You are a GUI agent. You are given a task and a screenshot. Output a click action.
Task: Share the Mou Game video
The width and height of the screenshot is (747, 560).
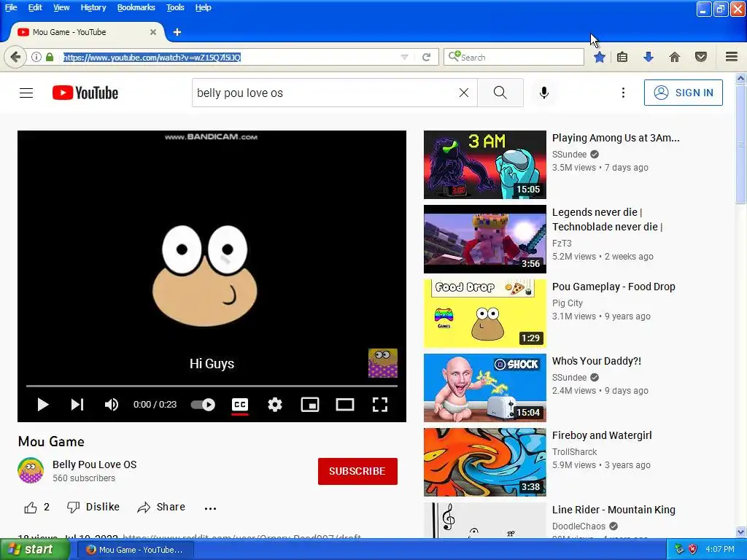(x=161, y=507)
